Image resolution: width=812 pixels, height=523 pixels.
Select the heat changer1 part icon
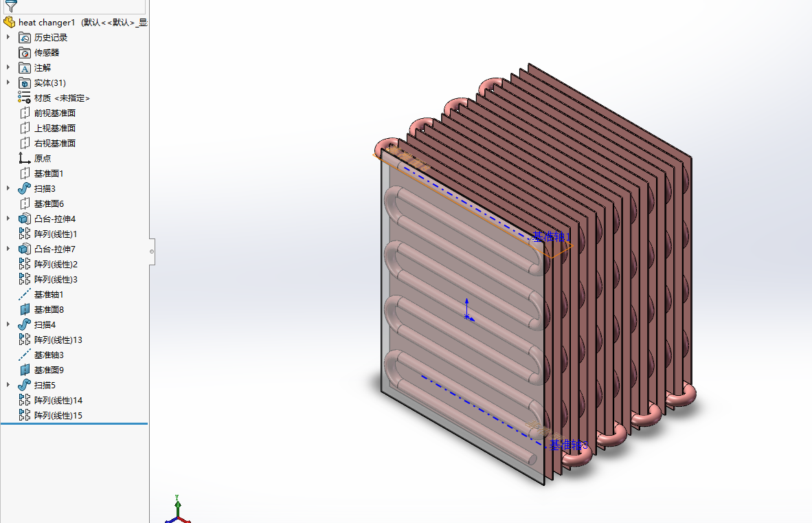tap(10, 22)
